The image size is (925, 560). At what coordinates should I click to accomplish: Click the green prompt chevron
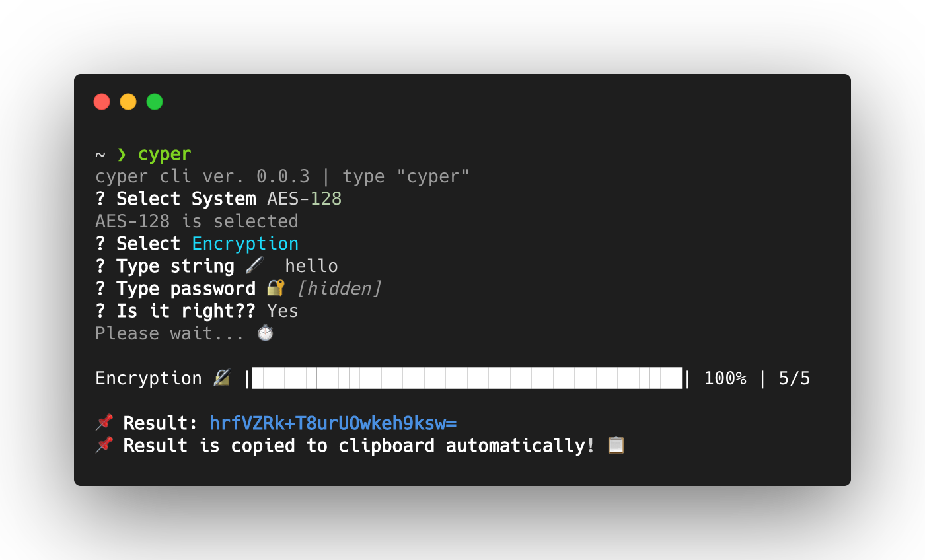click(x=122, y=154)
